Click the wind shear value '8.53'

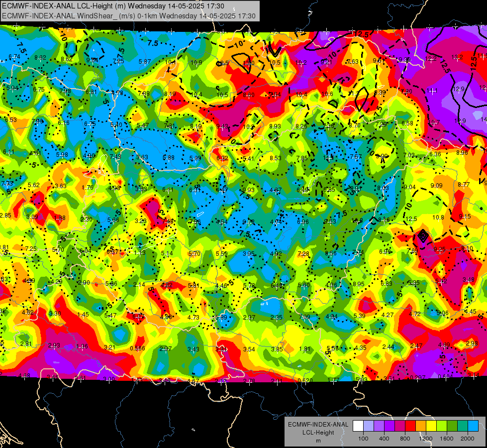coord(275,158)
